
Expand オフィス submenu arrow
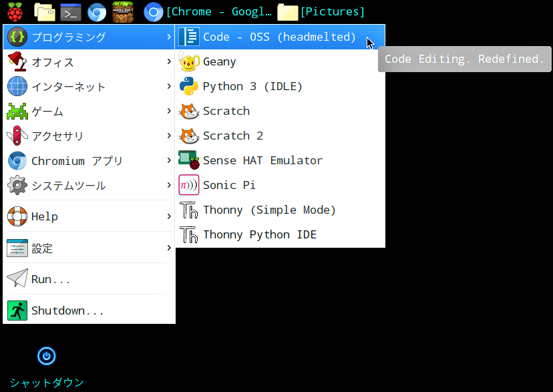pyautogui.click(x=169, y=61)
